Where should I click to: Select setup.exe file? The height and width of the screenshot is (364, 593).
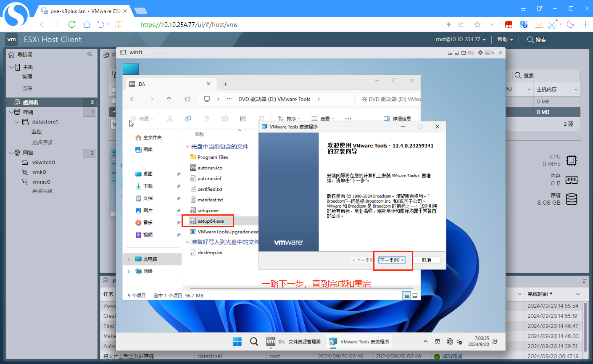tap(208, 211)
